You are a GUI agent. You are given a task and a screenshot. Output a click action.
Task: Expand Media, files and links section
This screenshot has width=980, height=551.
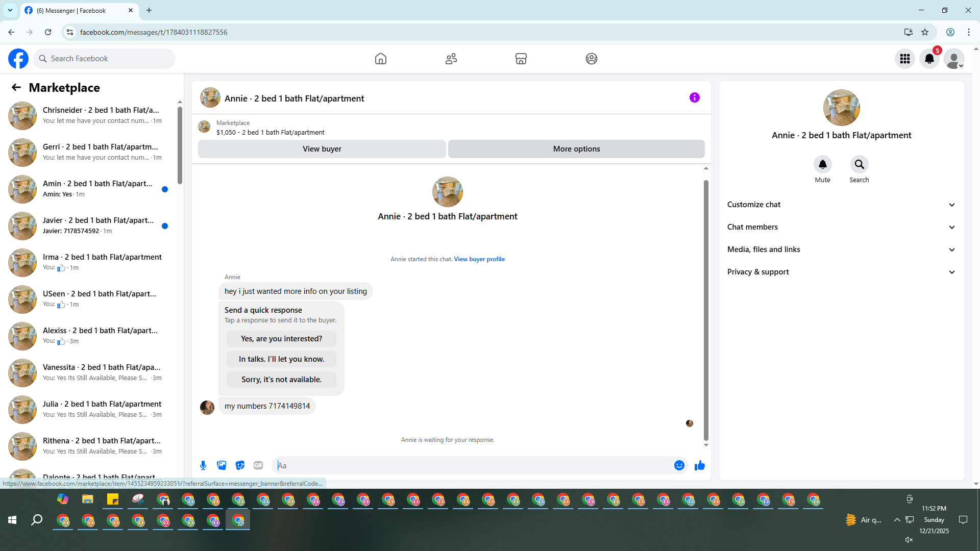(841, 249)
